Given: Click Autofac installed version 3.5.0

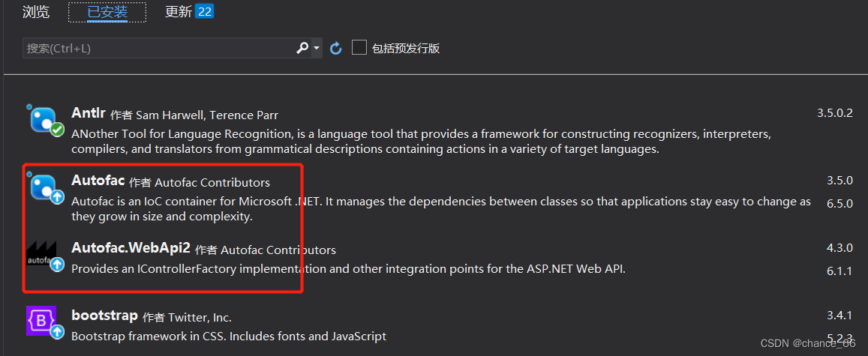Looking at the screenshot, I should [839, 181].
